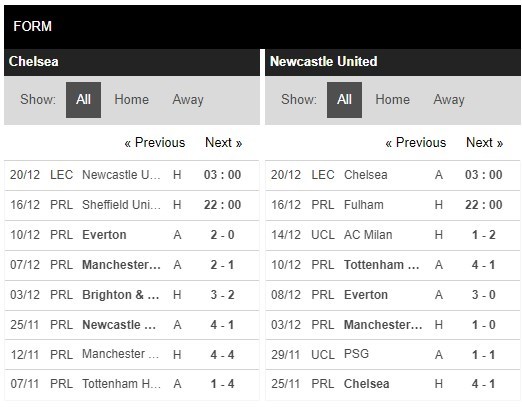
Task: Open Newcastle's PSG 1 - 1 match
Action: [x=393, y=354]
